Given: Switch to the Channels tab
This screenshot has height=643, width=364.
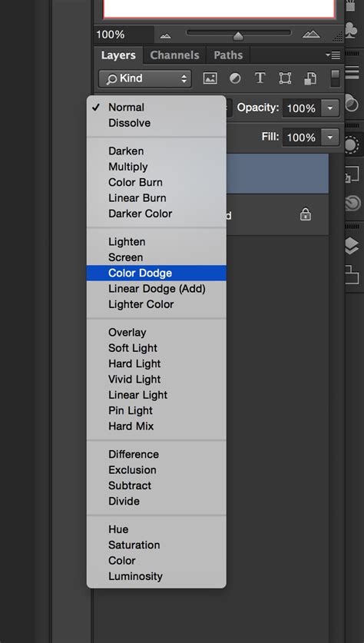Looking at the screenshot, I should (174, 55).
